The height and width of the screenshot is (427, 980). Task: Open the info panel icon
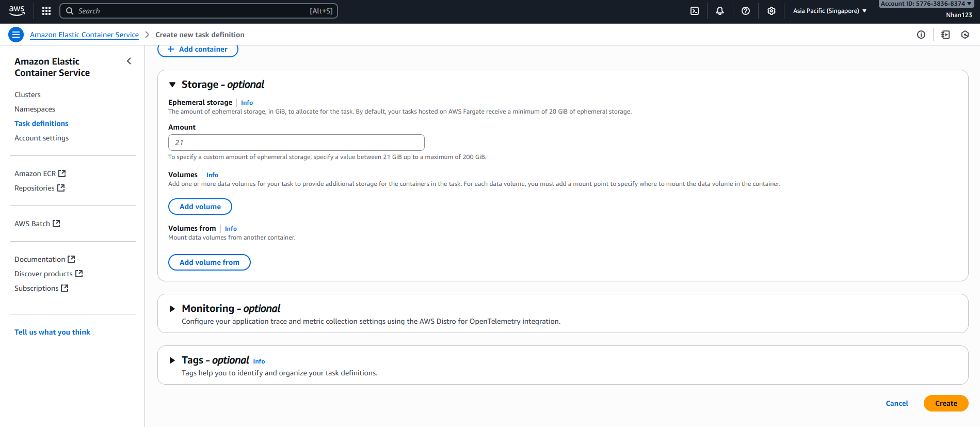(x=921, y=35)
